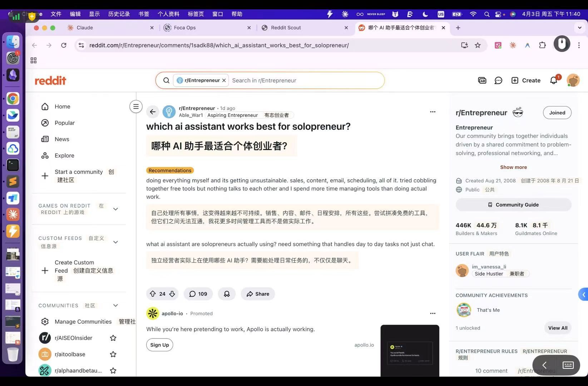Image resolution: width=588 pixels, height=386 pixels.
Task: Collapse the Communities section
Action: pyautogui.click(x=115, y=306)
